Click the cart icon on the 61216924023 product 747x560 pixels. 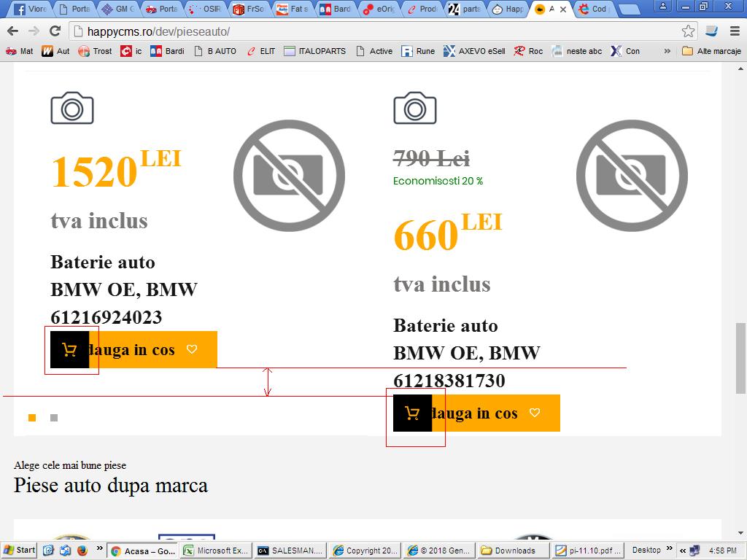coord(69,350)
